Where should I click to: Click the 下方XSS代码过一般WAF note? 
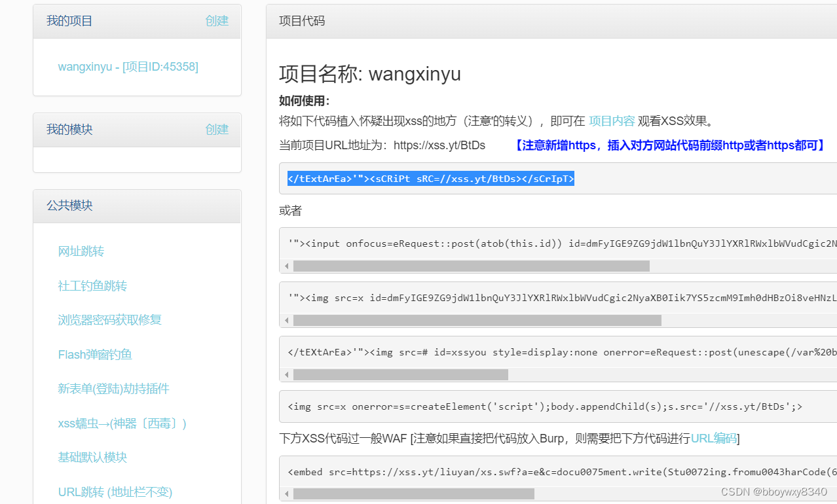click(510, 439)
